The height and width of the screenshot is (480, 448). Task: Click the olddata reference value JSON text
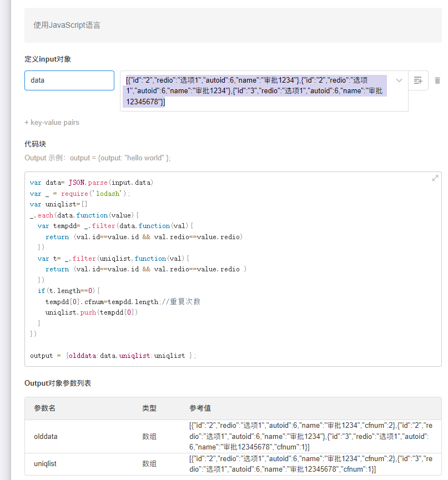pyautogui.click(x=311, y=436)
